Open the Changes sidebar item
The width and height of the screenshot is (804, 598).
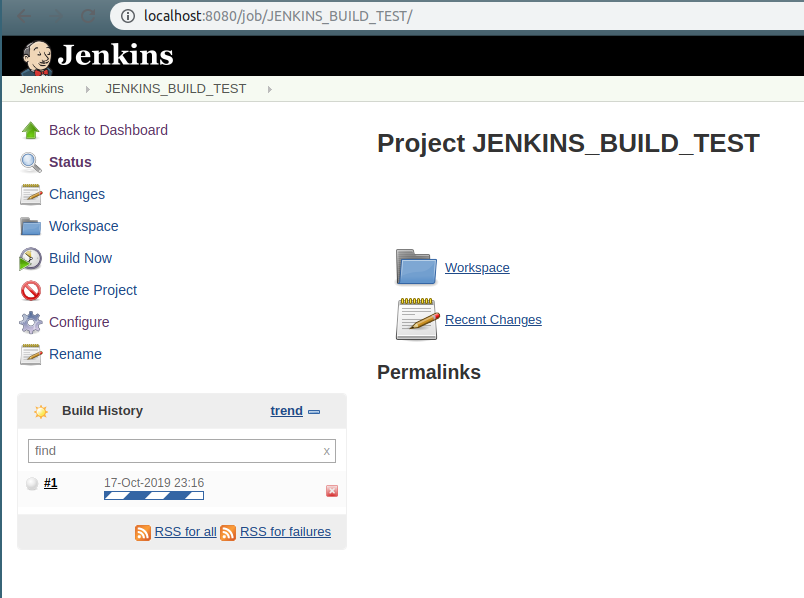(77, 194)
